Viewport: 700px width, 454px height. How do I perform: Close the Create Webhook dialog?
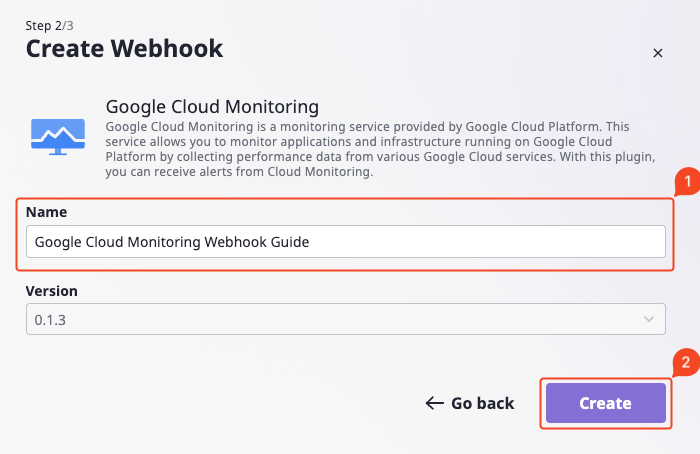tap(657, 53)
